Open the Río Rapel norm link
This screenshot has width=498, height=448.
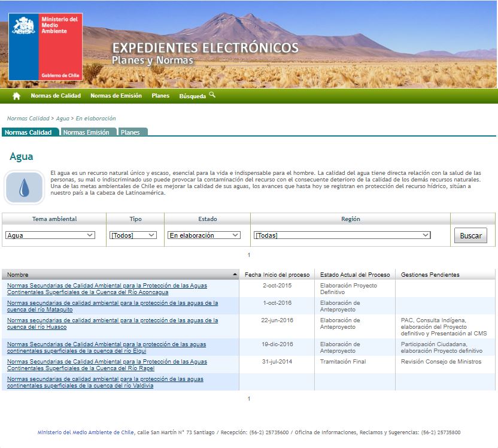point(107,365)
